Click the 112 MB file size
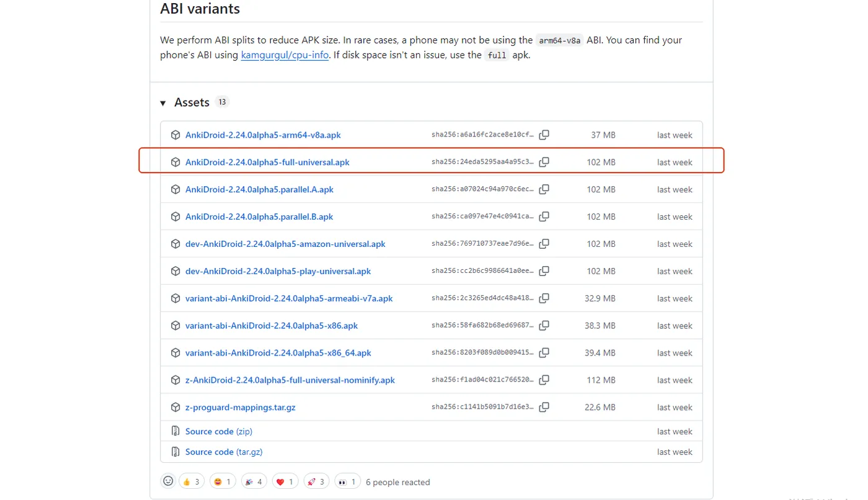868x500 pixels. (x=601, y=381)
